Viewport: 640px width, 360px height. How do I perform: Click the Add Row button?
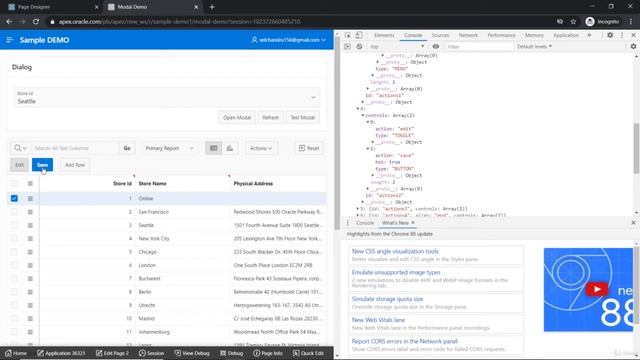pos(75,165)
